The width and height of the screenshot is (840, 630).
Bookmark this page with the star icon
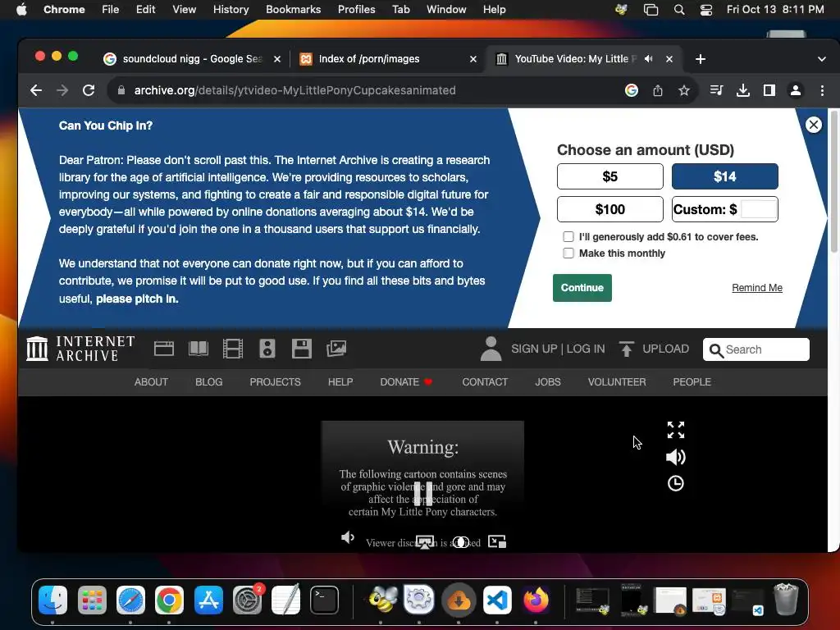pos(683,90)
